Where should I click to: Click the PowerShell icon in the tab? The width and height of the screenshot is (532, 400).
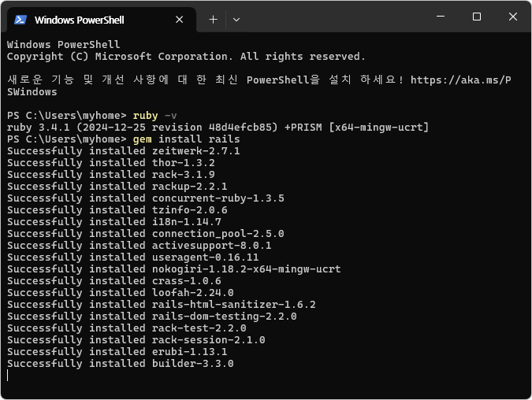[20, 20]
